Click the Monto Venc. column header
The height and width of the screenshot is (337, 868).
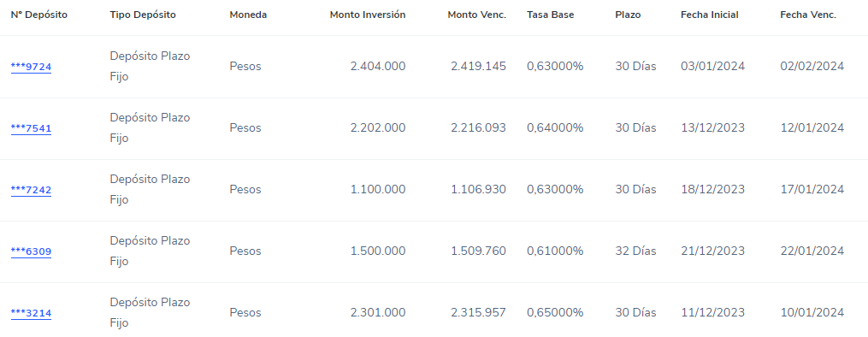pyautogui.click(x=476, y=15)
